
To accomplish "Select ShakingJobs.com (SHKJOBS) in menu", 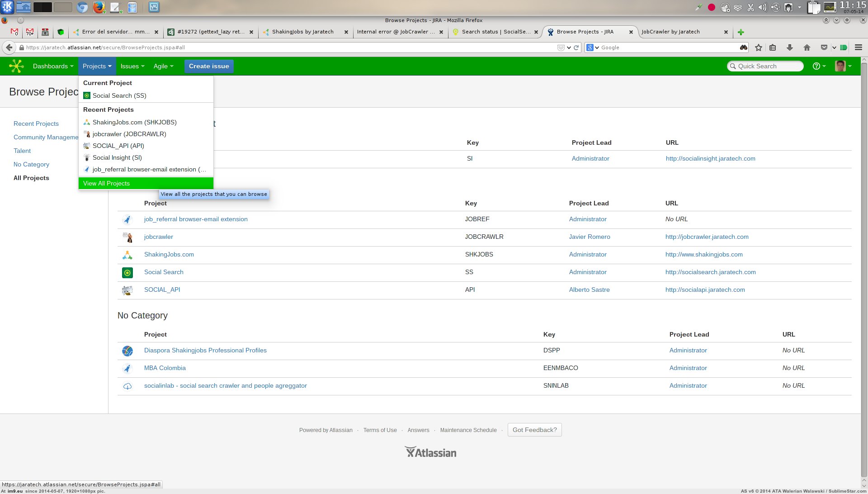I will [x=146, y=122].
